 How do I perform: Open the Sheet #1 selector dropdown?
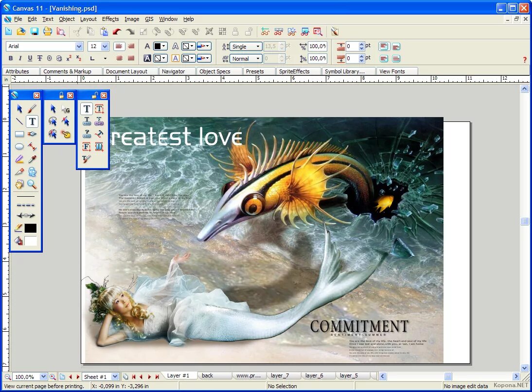115,376
